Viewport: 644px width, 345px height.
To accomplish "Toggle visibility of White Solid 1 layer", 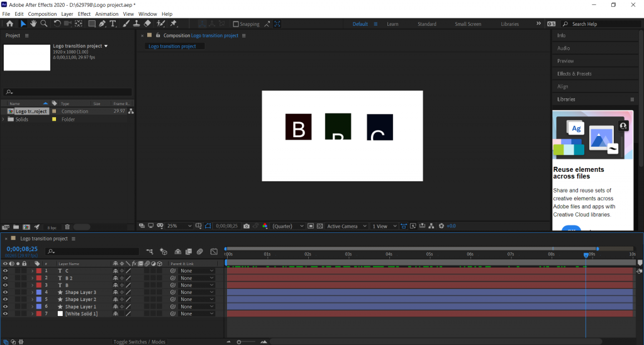I will pos(5,314).
